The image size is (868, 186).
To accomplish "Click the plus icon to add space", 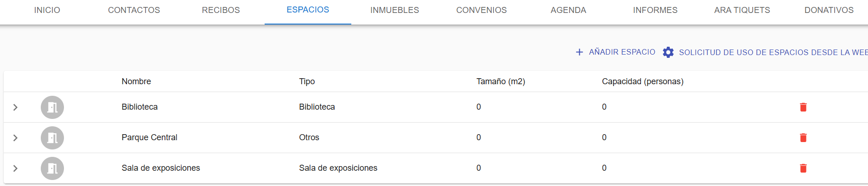I will [x=579, y=52].
